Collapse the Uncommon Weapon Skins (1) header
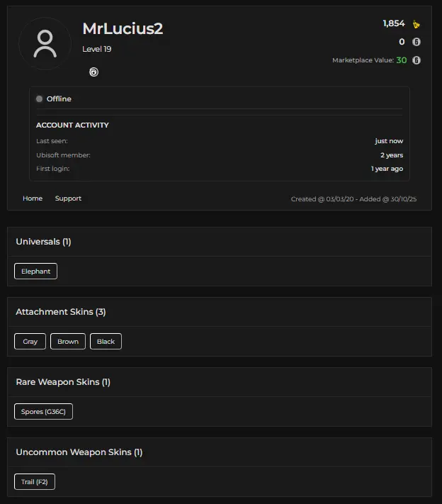 coord(79,452)
